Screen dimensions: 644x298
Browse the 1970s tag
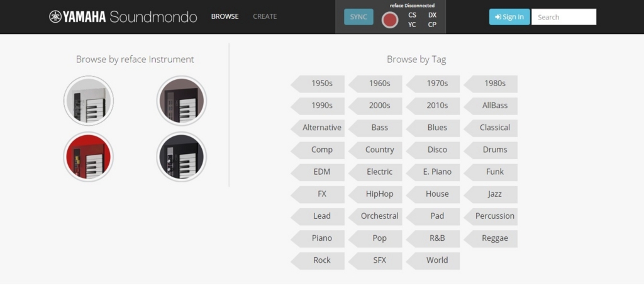tap(433, 84)
